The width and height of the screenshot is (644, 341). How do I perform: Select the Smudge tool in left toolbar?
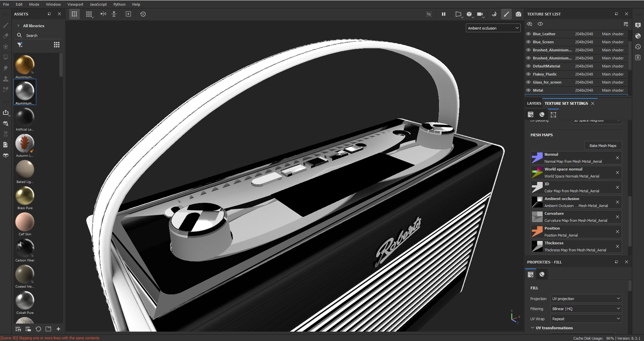pos(6,68)
